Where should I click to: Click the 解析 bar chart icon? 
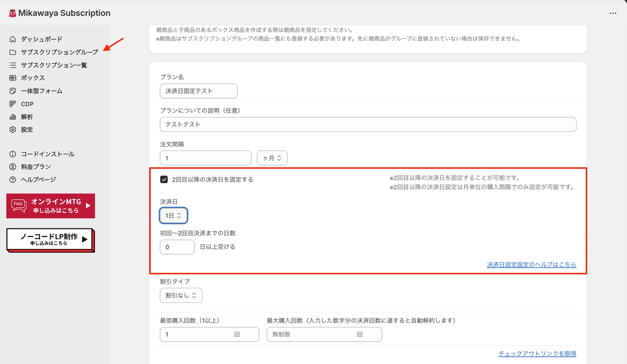(x=13, y=117)
